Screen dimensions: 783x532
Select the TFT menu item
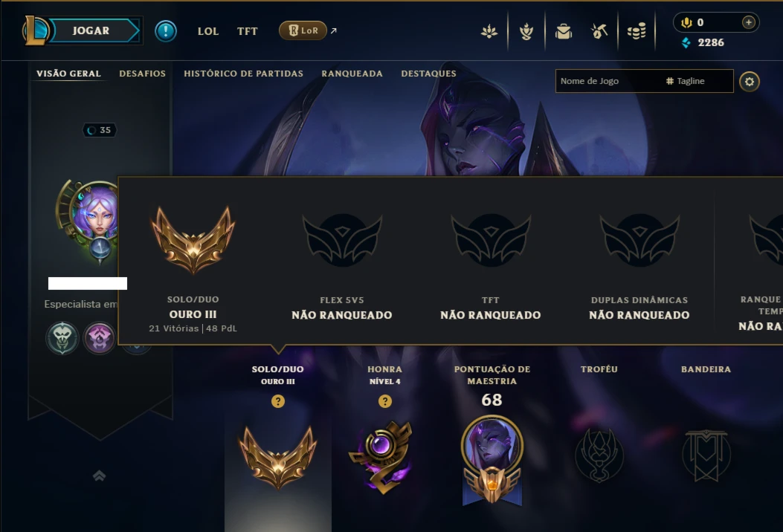pos(247,31)
